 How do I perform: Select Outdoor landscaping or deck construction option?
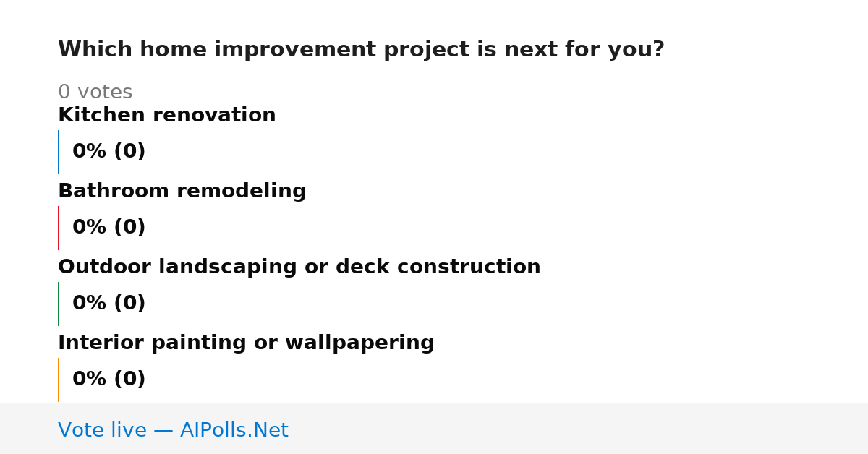(299, 267)
